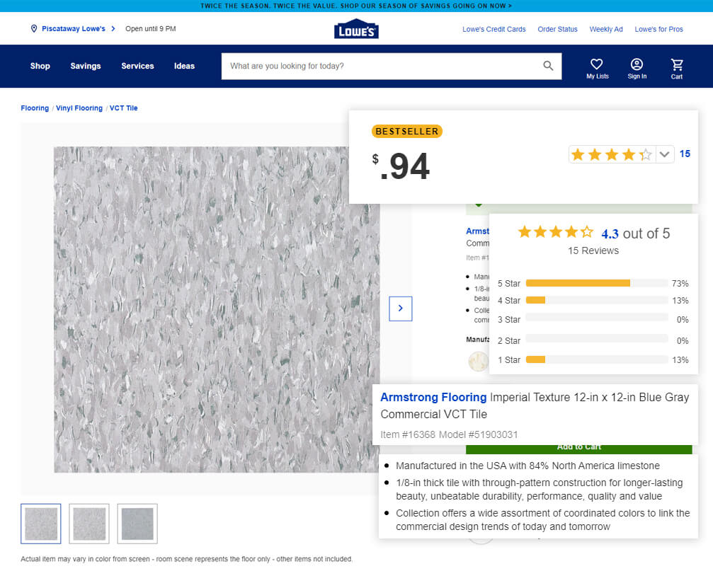The image size is (713, 588).
Task: Expand Piscataway Lowe's store chevron
Action: coord(113,28)
